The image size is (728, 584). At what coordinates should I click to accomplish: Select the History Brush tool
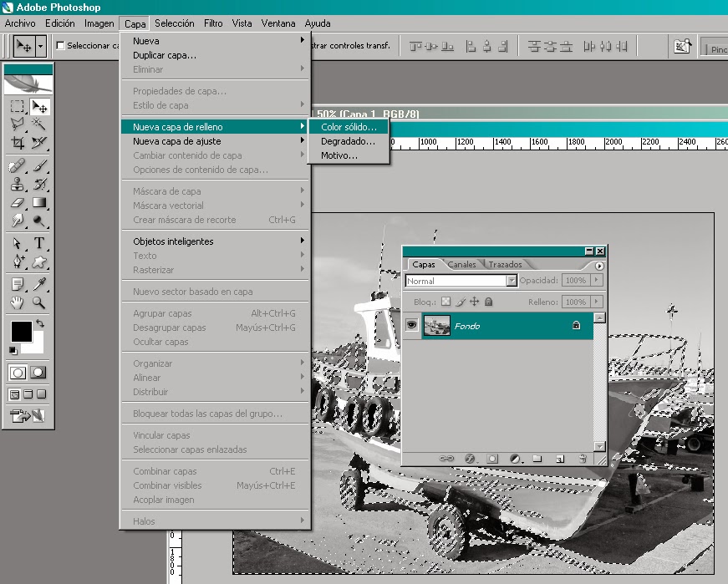(x=39, y=185)
